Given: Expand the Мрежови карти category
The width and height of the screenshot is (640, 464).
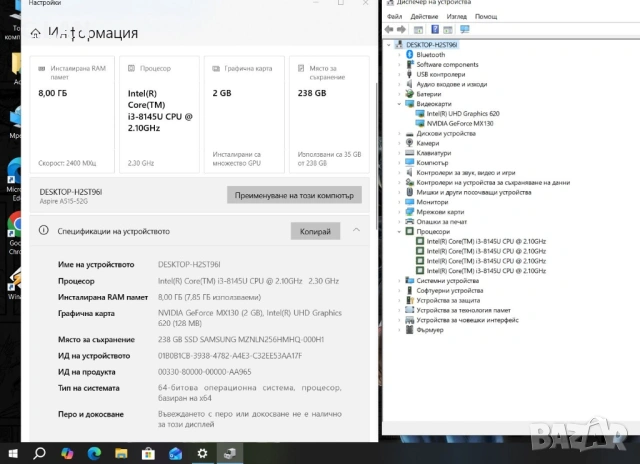Looking at the screenshot, I should click(x=399, y=212).
